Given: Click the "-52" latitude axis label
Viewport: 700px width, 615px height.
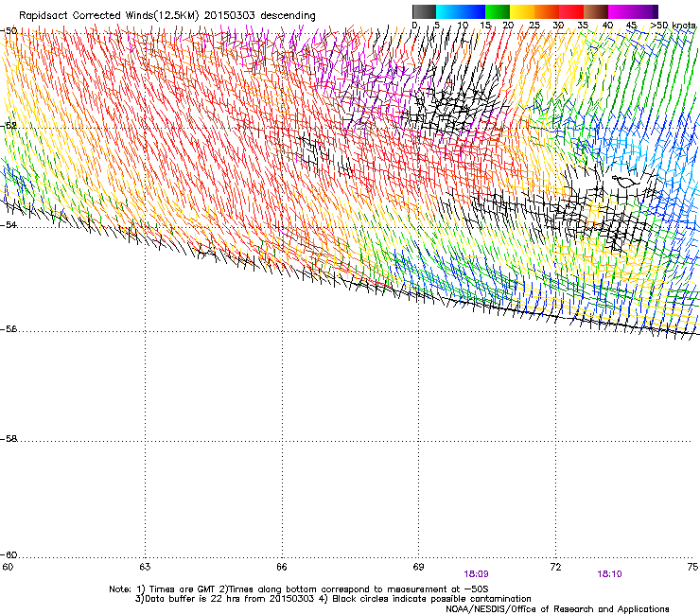Looking at the screenshot, I should [x=8, y=126].
